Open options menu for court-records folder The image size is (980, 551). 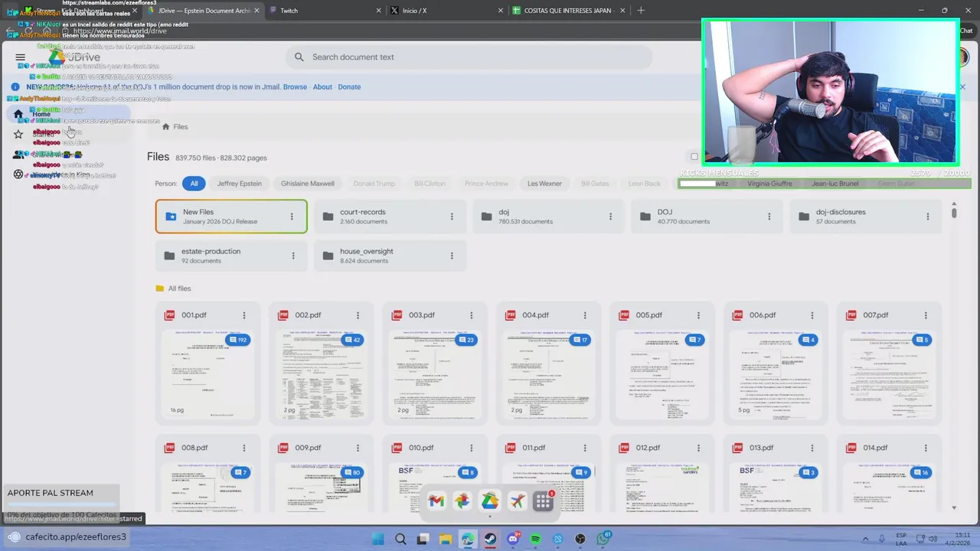click(x=452, y=217)
